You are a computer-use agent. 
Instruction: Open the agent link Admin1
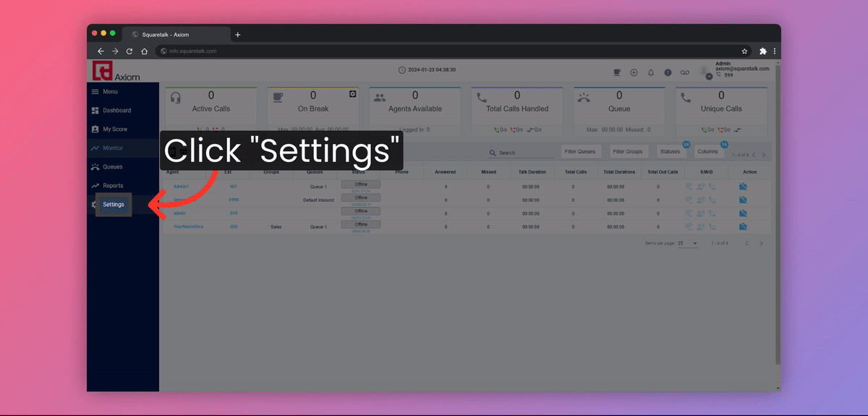[181, 187]
